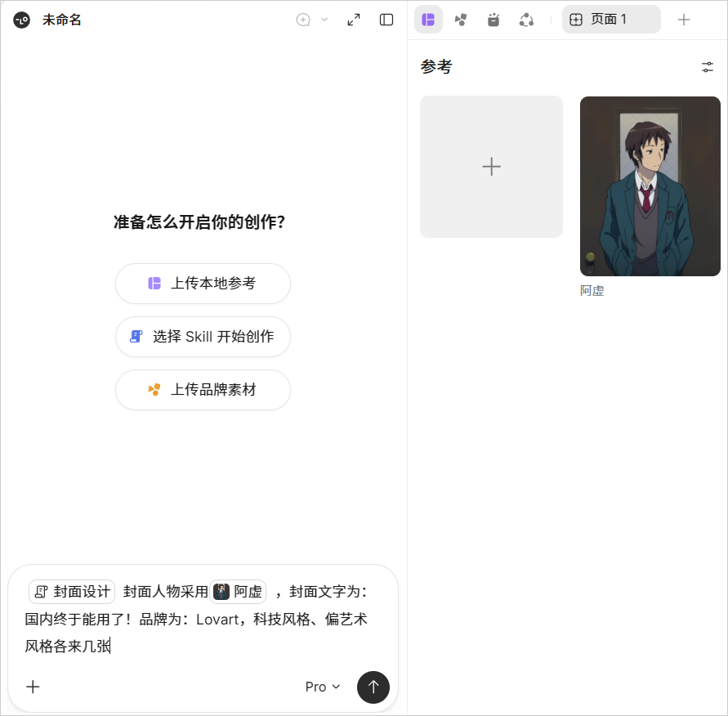Add a new page with plus icon
Viewport: 728px width, 716px height.
pos(683,20)
